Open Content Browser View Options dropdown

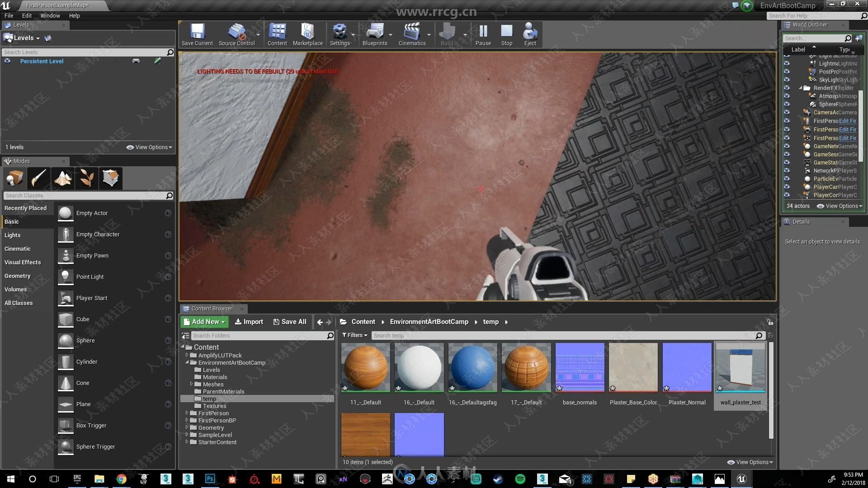750,462
